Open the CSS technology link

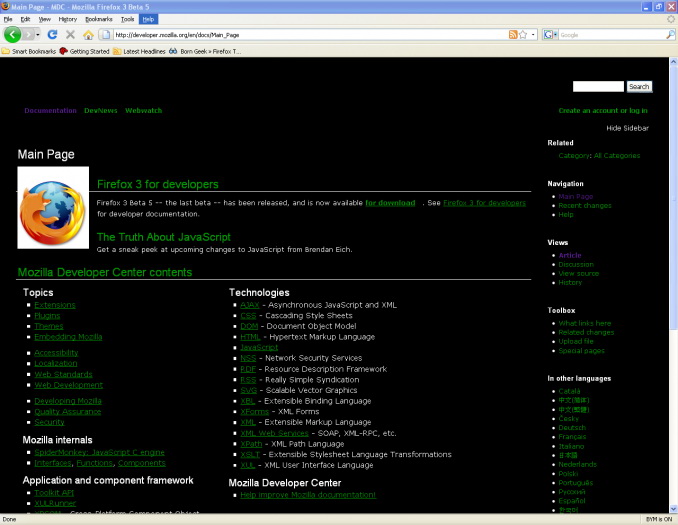[x=248, y=316]
